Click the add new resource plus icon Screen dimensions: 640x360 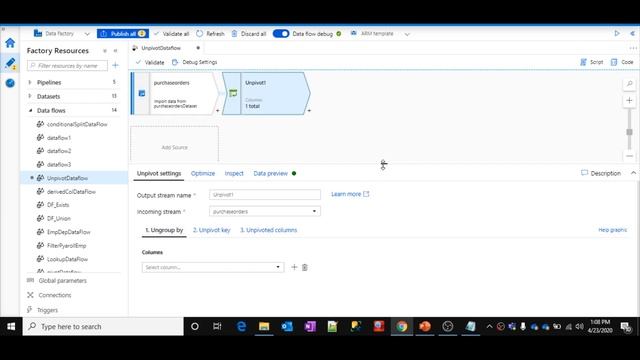116,65
